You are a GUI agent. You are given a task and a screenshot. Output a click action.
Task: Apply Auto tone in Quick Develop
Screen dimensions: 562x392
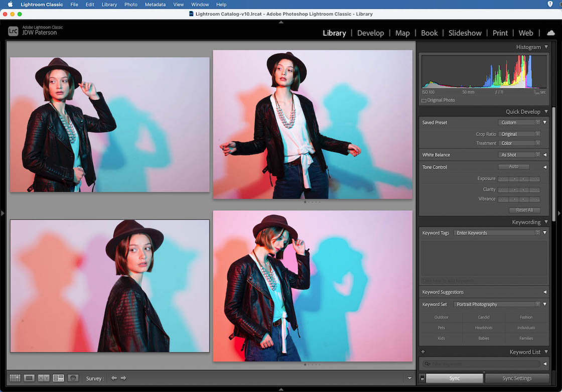click(514, 166)
